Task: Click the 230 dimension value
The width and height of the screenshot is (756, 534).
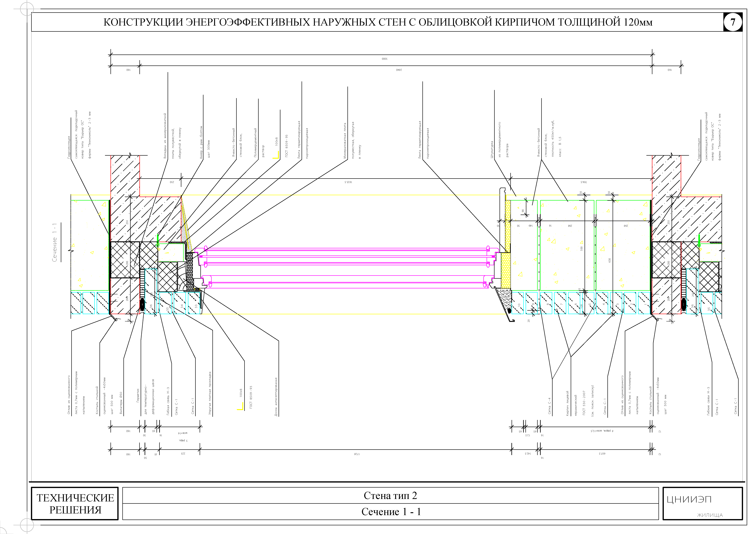Action: point(172,182)
